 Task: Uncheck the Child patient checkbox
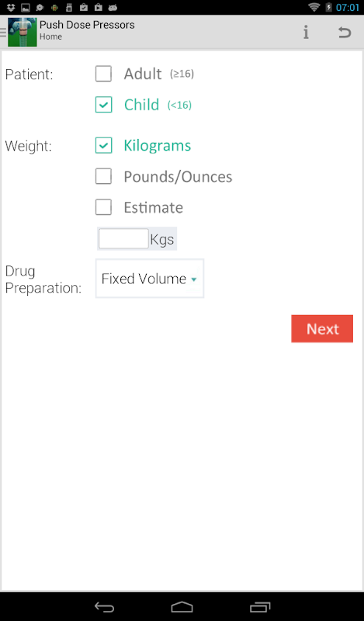(103, 105)
